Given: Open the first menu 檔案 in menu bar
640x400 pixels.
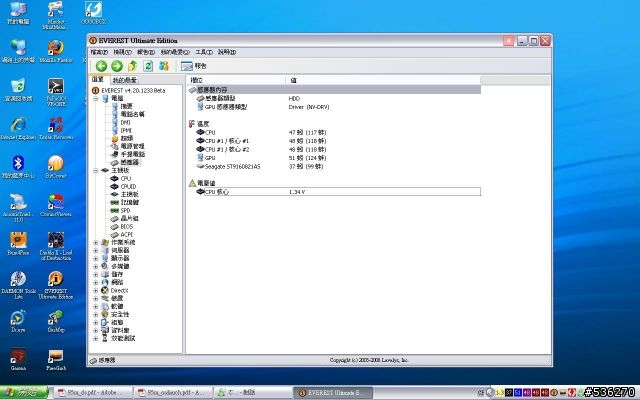Looking at the screenshot, I should click(x=99, y=52).
